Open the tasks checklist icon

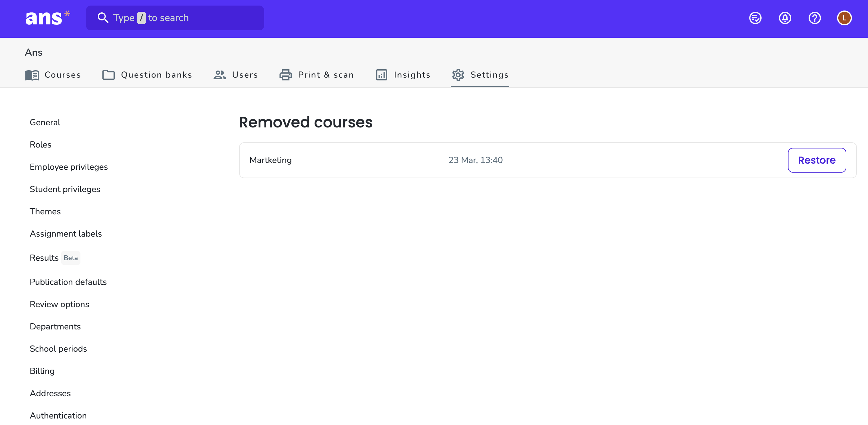pos(755,18)
